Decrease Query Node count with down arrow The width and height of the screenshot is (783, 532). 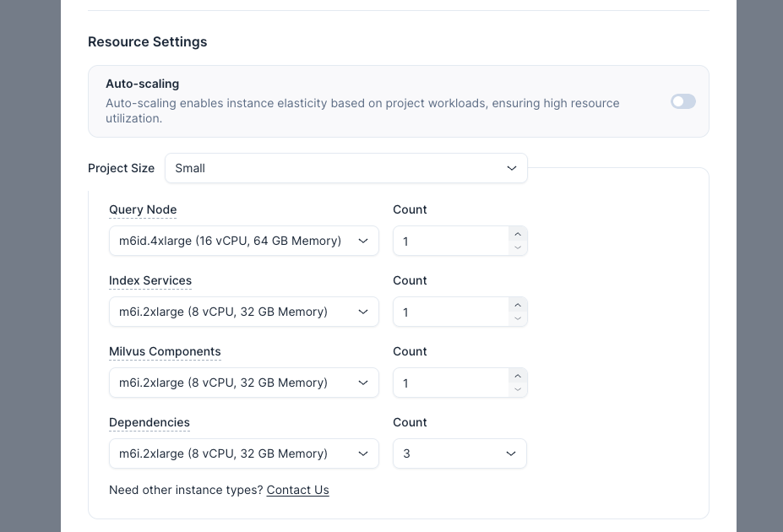click(x=518, y=247)
